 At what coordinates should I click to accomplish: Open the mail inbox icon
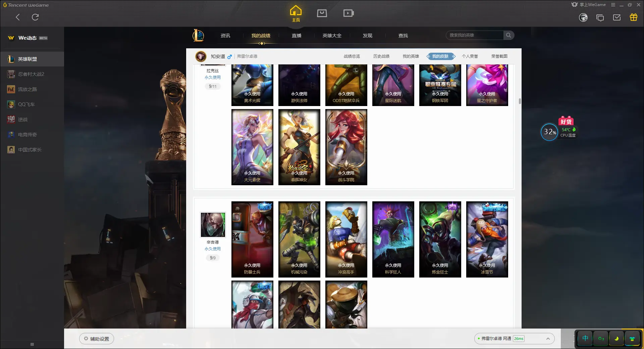(617, 17)
